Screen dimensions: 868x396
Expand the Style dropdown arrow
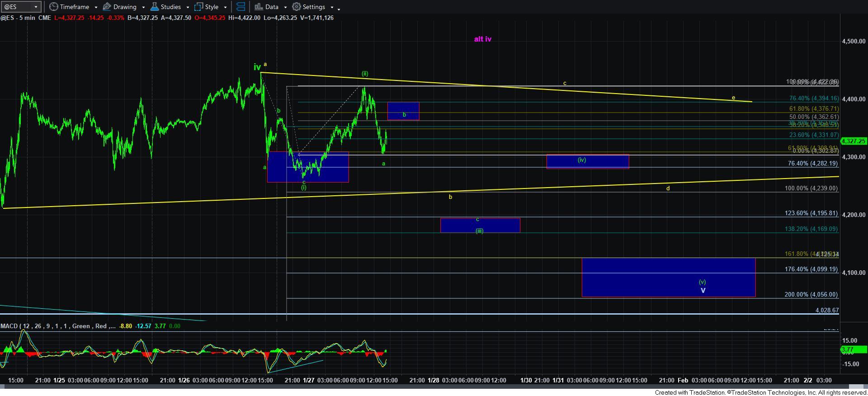[225, 7]
